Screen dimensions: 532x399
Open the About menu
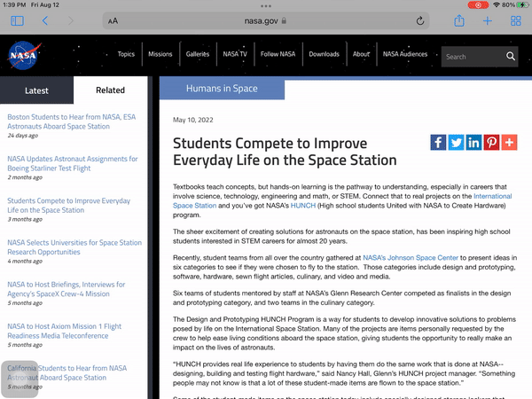pos(361,54)
